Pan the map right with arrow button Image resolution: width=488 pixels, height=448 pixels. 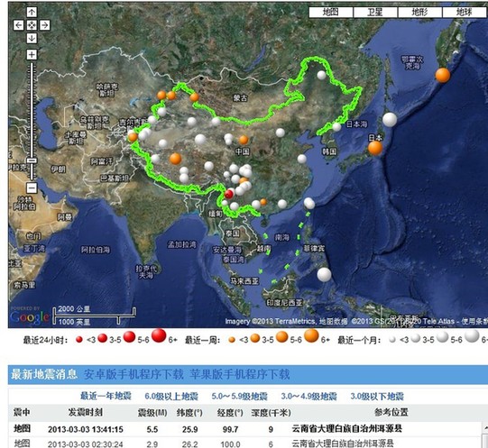(x=45, y=25)
